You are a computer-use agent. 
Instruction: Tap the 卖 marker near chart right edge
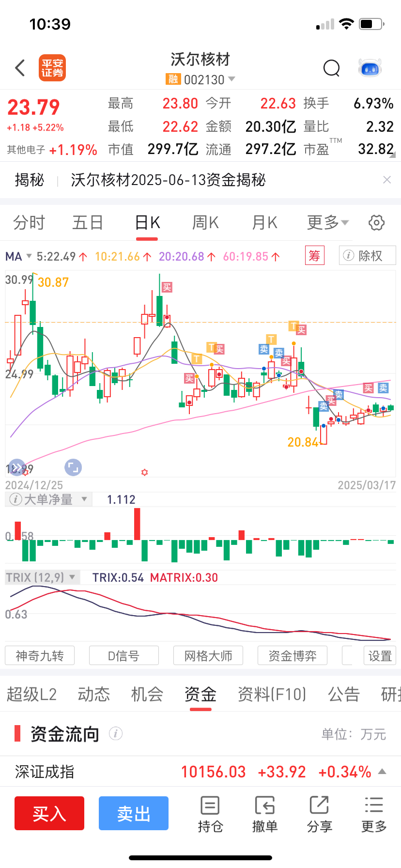383,388
